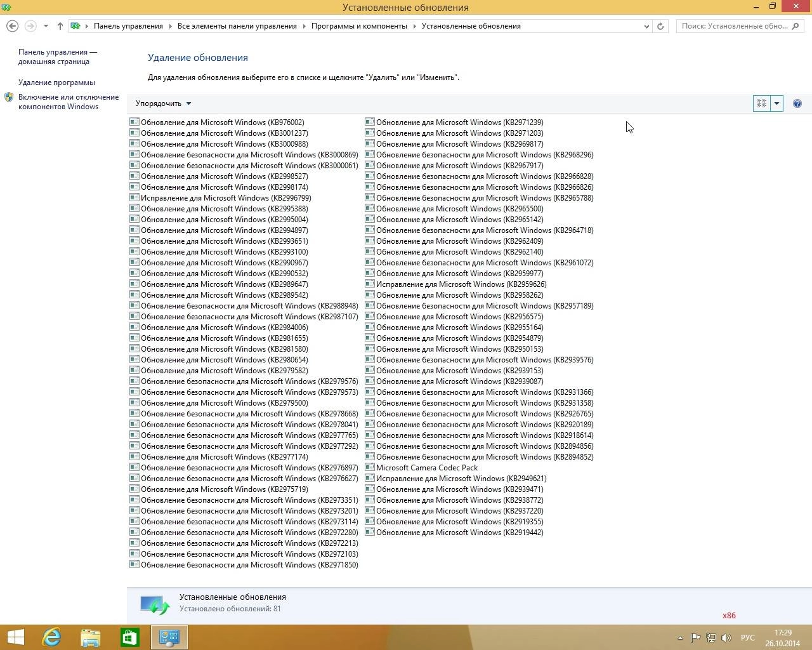The image size is (812, 650).
Task: Click the Control Panel icon in address bar
Action: [75, 26]
